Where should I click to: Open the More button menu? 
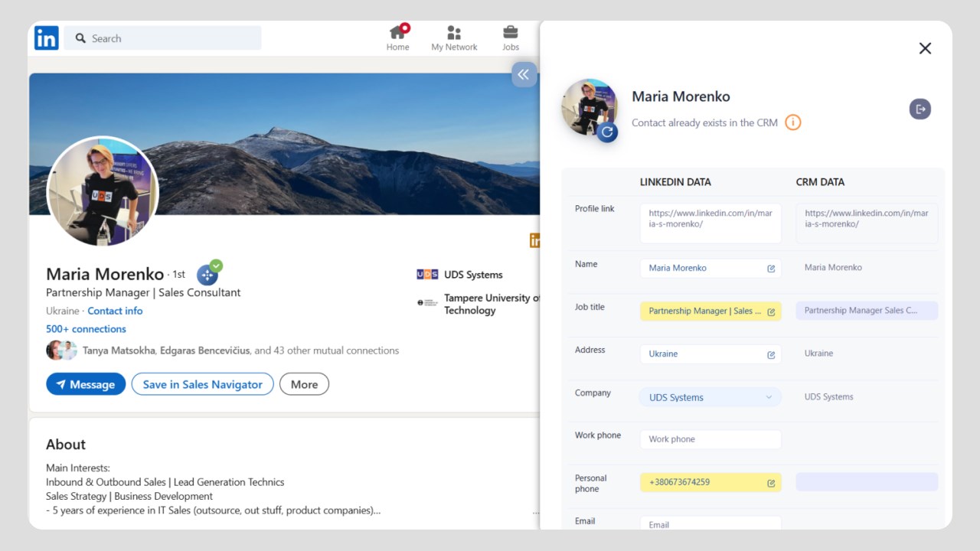[304, 384]
